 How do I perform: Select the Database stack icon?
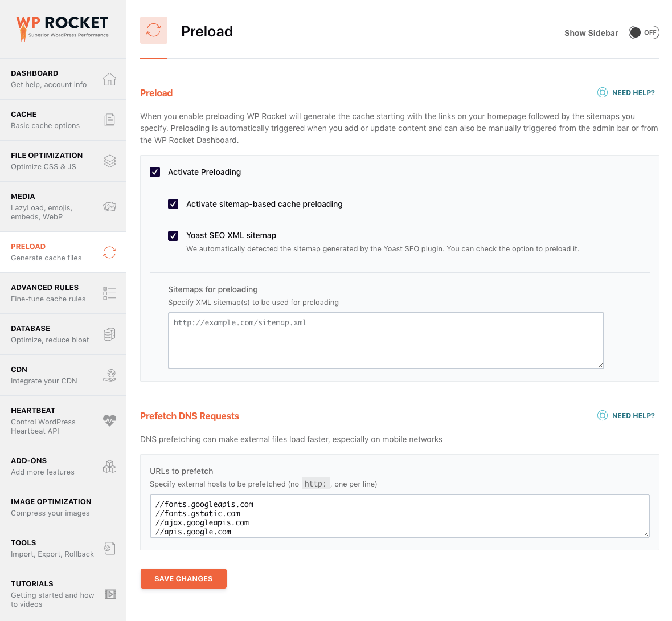click(x=109, y=334)
